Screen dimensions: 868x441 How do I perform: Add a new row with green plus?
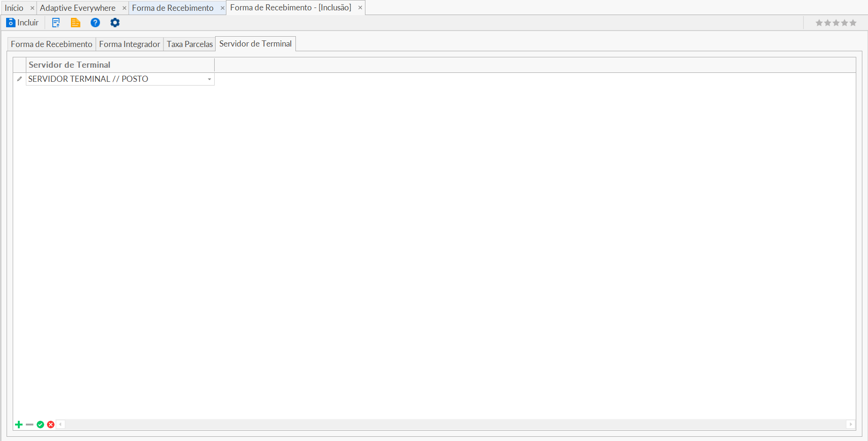point(19,425)
